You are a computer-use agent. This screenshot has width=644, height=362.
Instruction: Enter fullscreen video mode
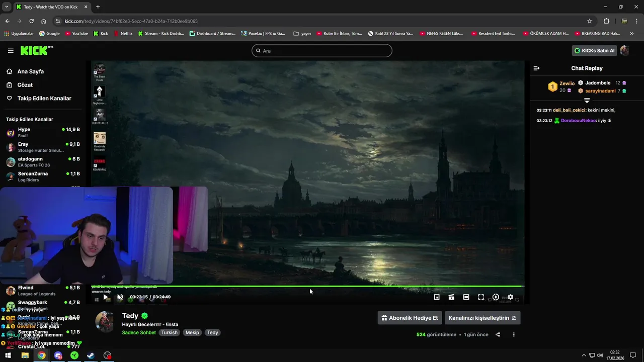481,297
